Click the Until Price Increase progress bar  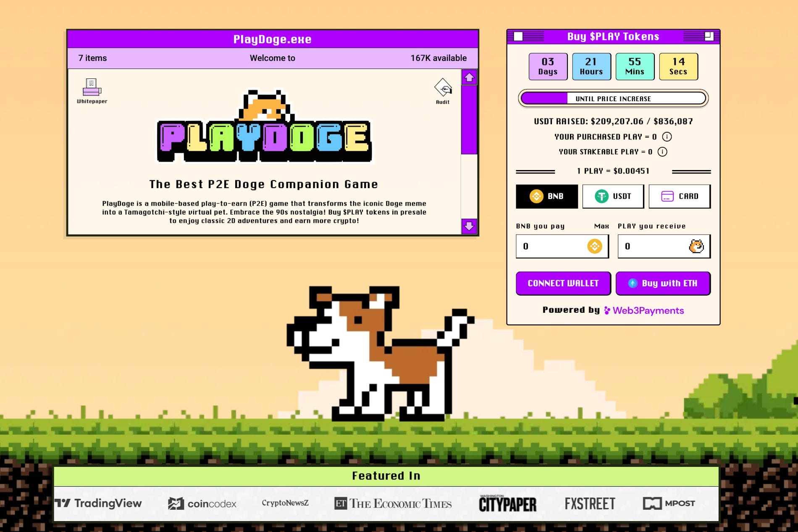[613, 98]
